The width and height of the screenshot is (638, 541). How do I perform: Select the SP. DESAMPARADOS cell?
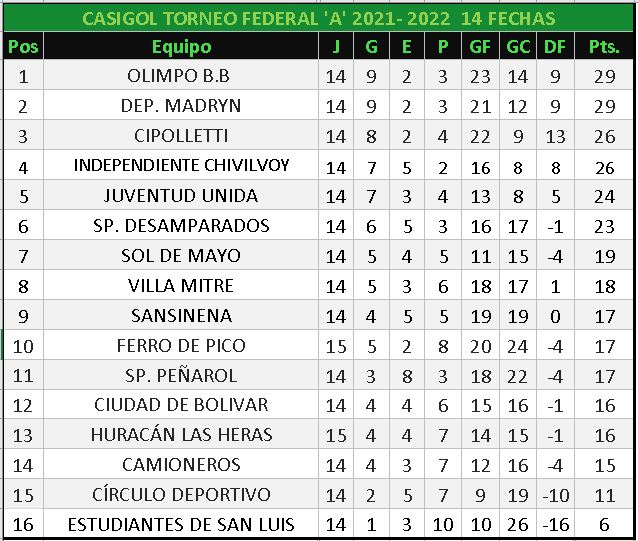181,226
